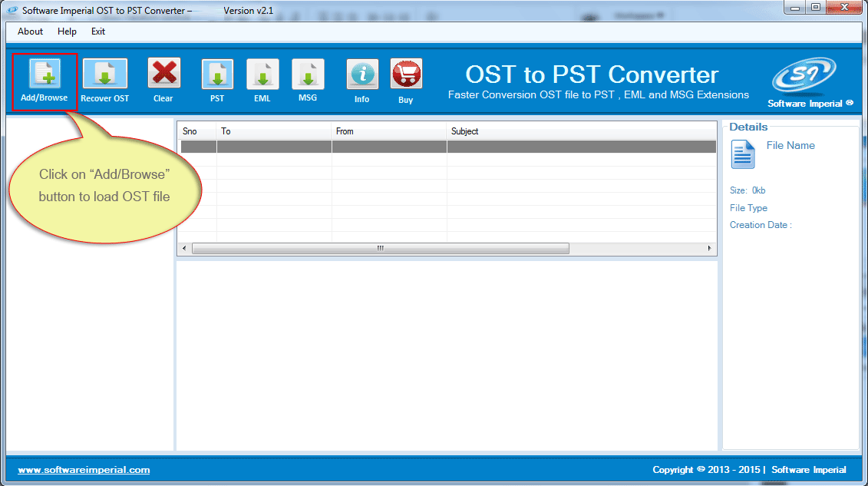Screen dimensions: 868x486
Task: Click the document icon in Details panel
Action: (743, 154)
